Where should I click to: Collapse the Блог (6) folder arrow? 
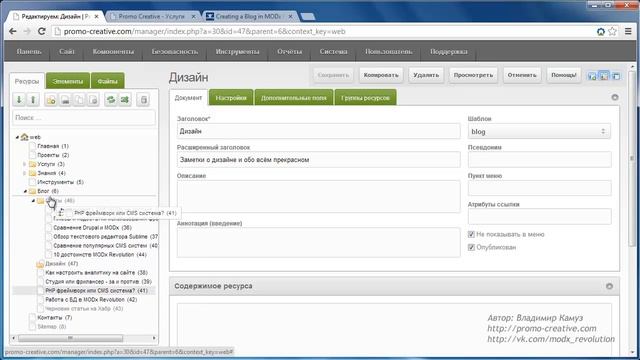tap(25, 191)
